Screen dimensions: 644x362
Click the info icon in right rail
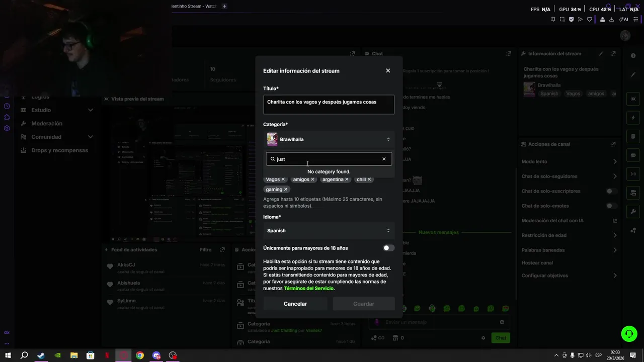633,56
